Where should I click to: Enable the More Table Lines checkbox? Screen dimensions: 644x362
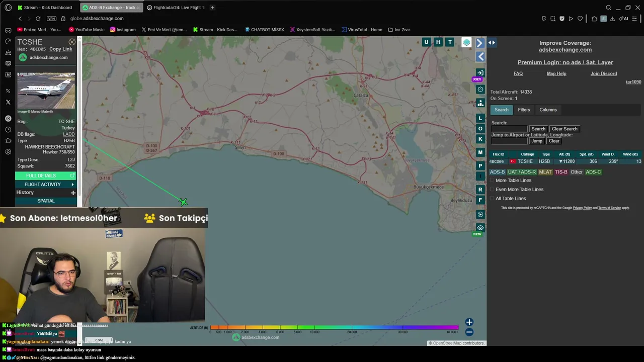[492, 180]
